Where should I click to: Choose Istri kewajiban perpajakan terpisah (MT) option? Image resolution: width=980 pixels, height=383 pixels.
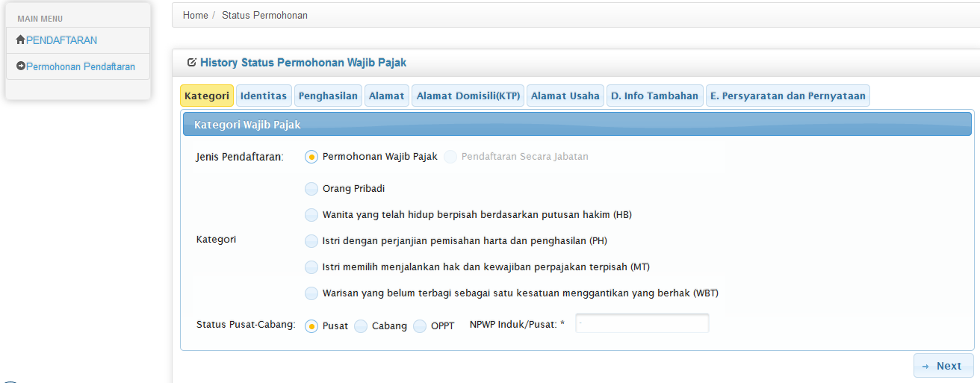click(x=311, y=267)
